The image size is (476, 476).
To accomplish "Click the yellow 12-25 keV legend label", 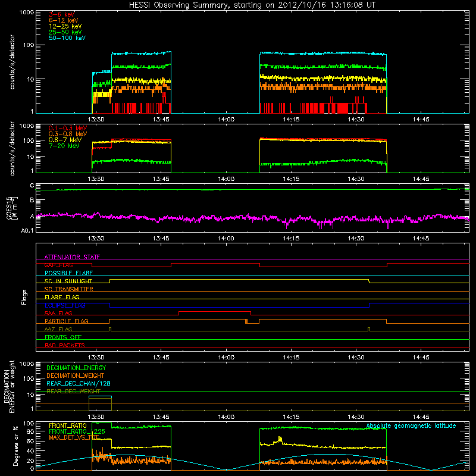I will pyautogui.click(x=65, y=26).
